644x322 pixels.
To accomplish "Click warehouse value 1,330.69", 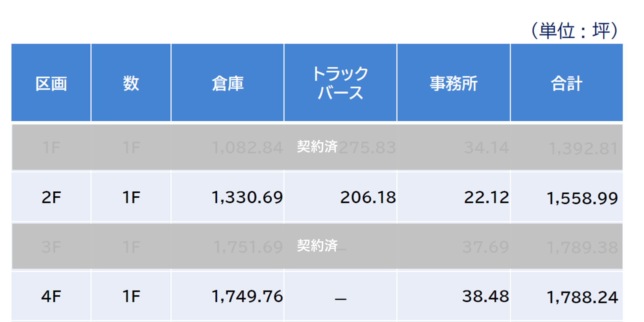I will coord(247,197).
